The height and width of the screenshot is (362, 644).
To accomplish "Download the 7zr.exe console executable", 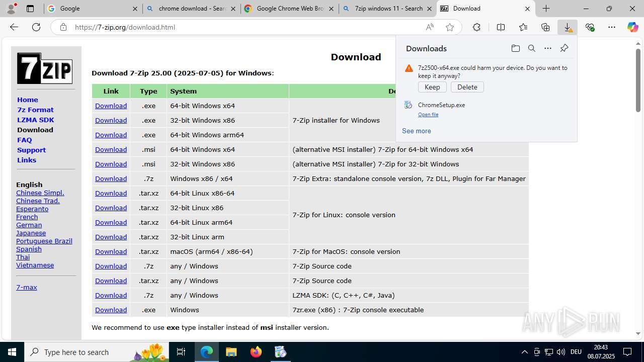I will coord(111,310).
